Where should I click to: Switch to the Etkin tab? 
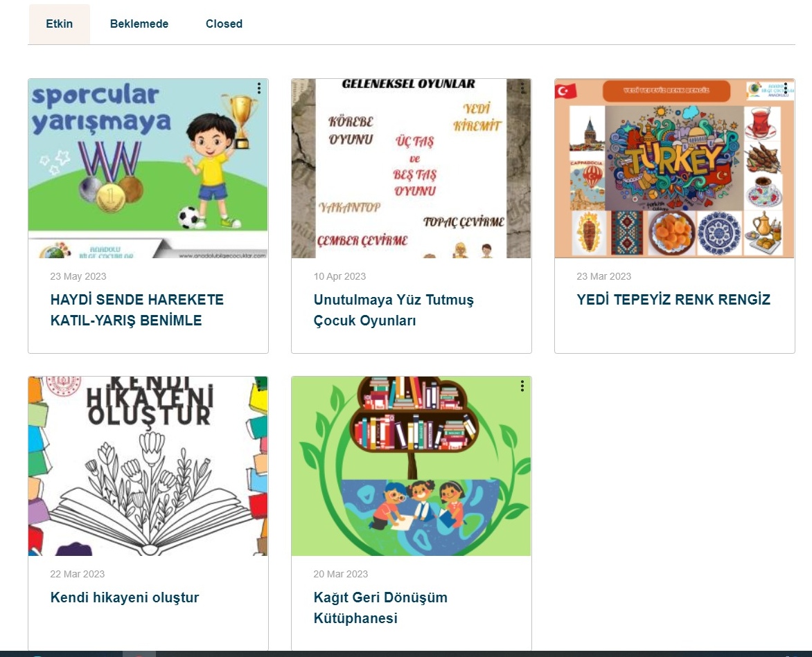coord(59,24)
